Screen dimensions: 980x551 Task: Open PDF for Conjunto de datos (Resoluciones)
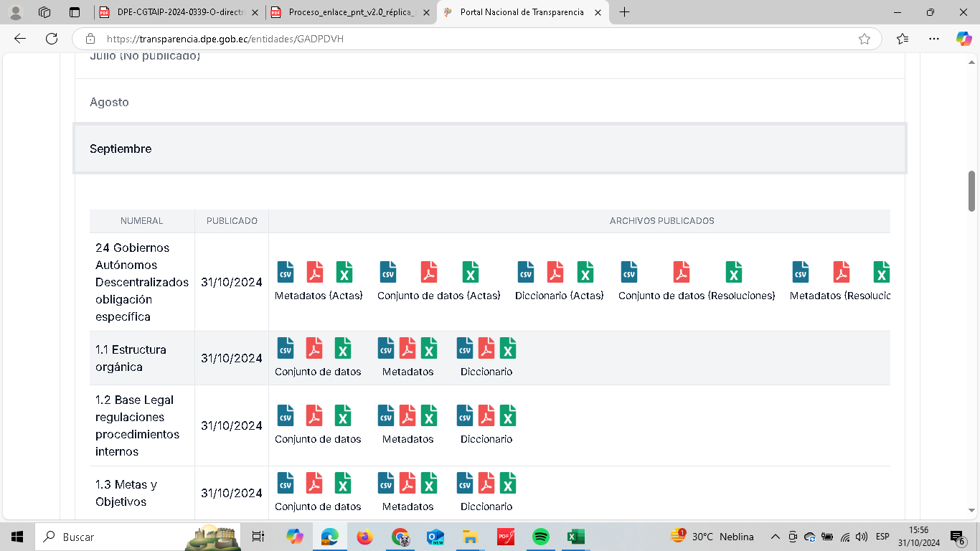(681, 273)
